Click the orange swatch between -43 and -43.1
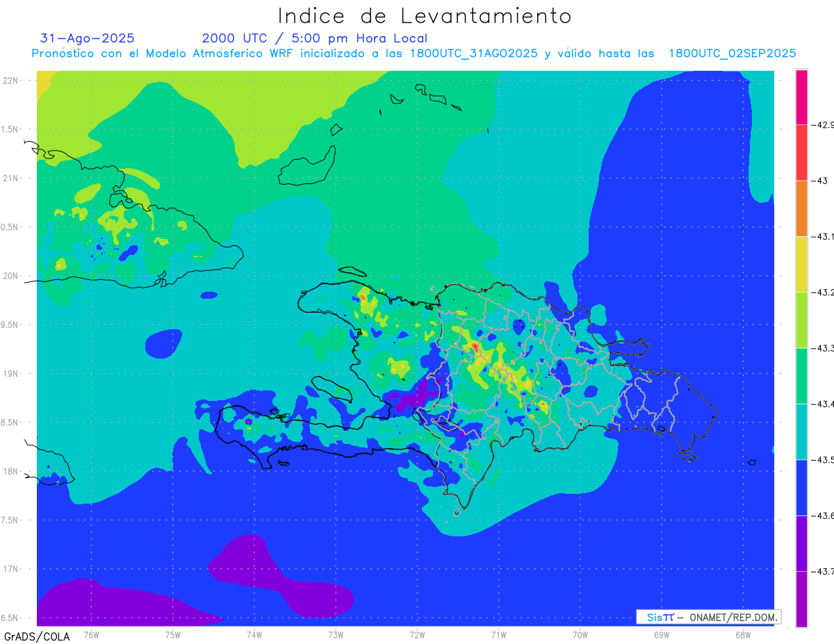The height and width of the screenshot is (644, 834). pos(801,208)
